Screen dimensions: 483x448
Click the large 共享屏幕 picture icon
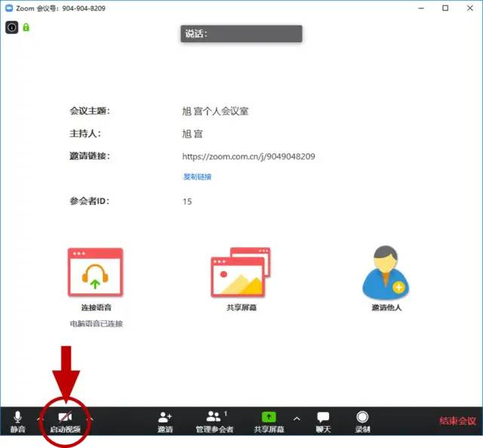[240, 272]
